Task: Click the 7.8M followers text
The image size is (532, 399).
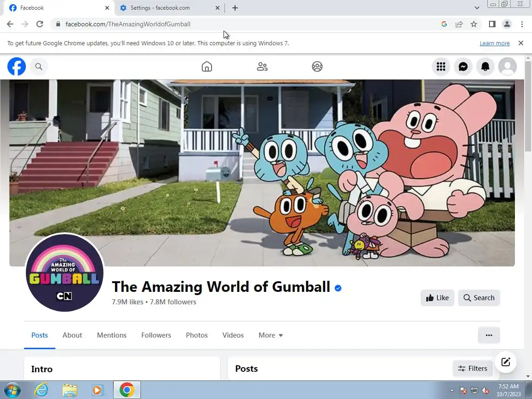Action: (x=173, y=302)
